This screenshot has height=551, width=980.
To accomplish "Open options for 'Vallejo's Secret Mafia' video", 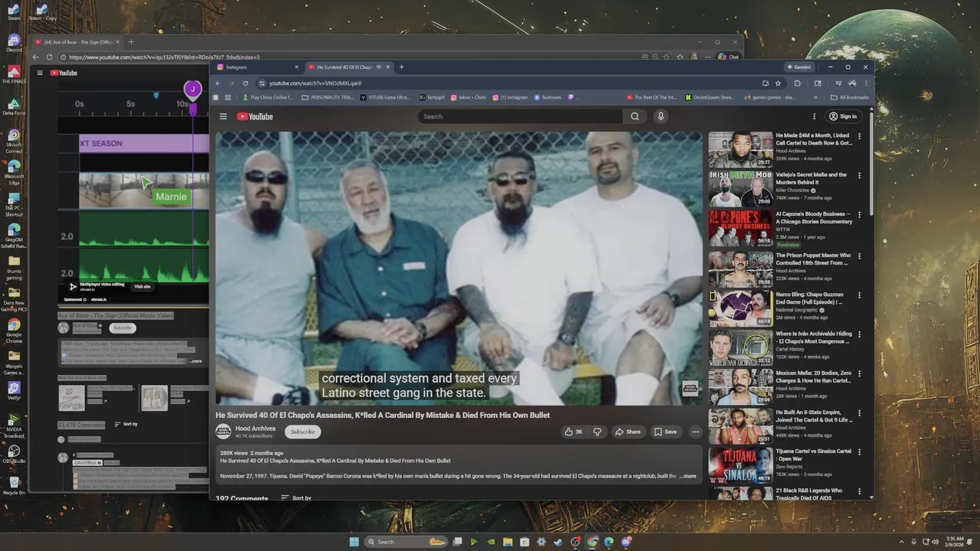I will (x=859, y=175).
